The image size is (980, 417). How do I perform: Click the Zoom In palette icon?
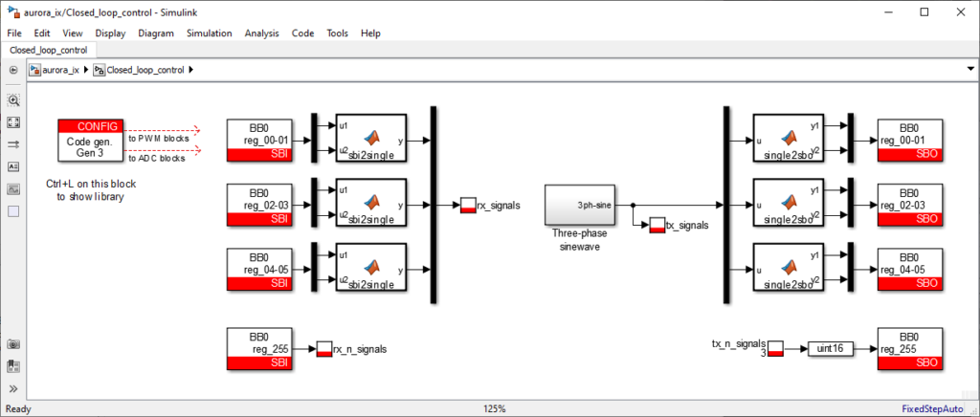(x=13, y=99)
